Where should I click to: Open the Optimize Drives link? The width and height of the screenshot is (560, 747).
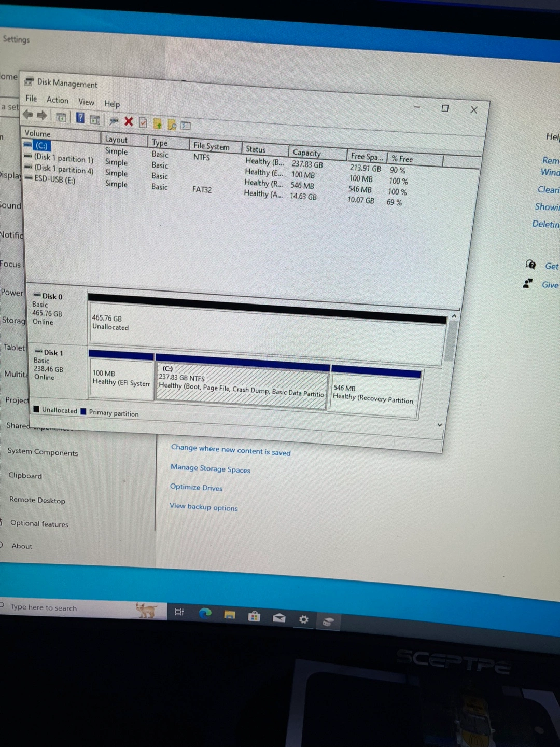click(x=197, y=487)
